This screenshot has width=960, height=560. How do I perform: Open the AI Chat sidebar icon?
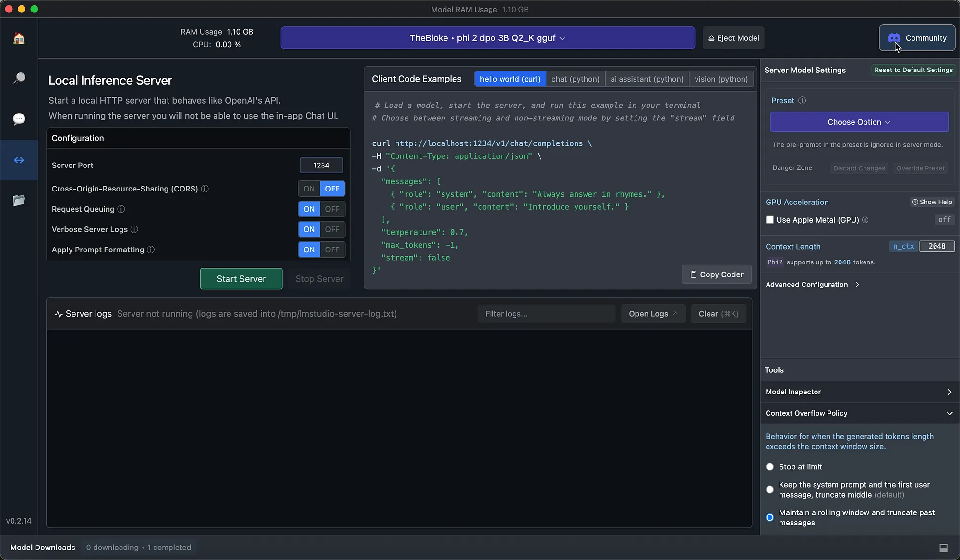(x=19, y=119)
